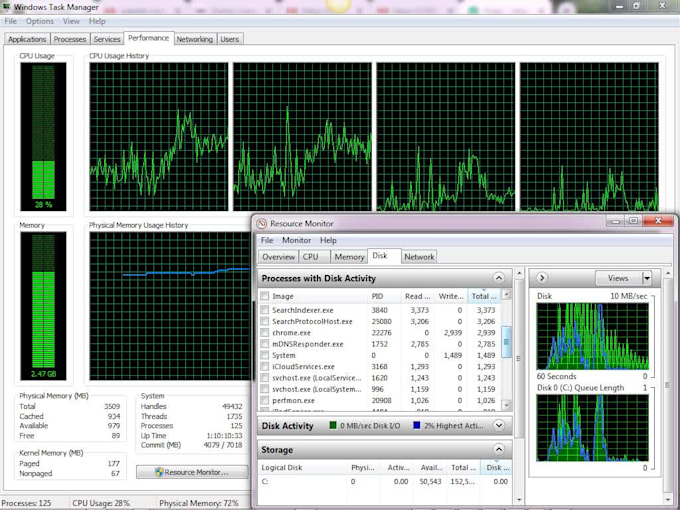Image resolution: width=680 pixels, height=510 pixels.
Task: Tick the chrome.exe process checkbox
Action: point(265,332)
